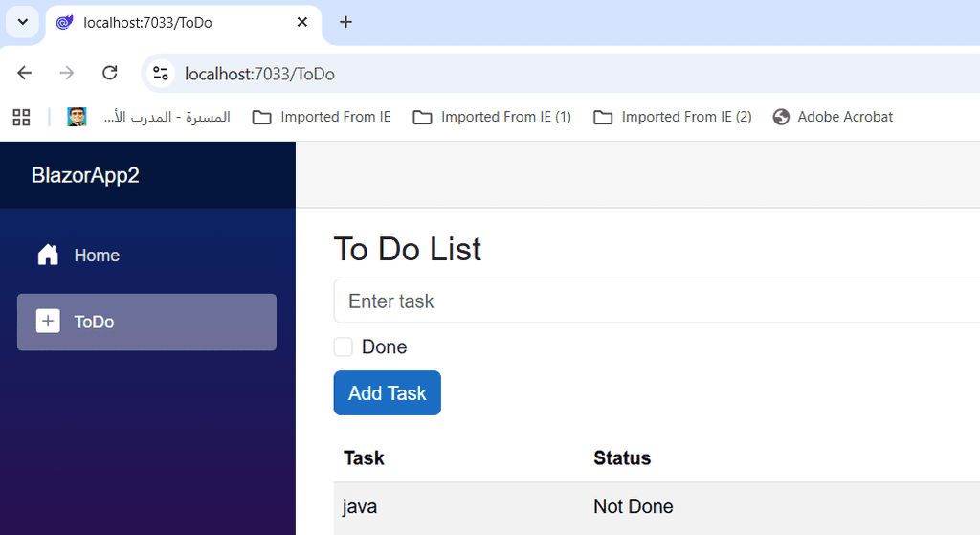Open the Imported From IE (2) folder
Screen dimensions: 980x535
coord(673,117)
